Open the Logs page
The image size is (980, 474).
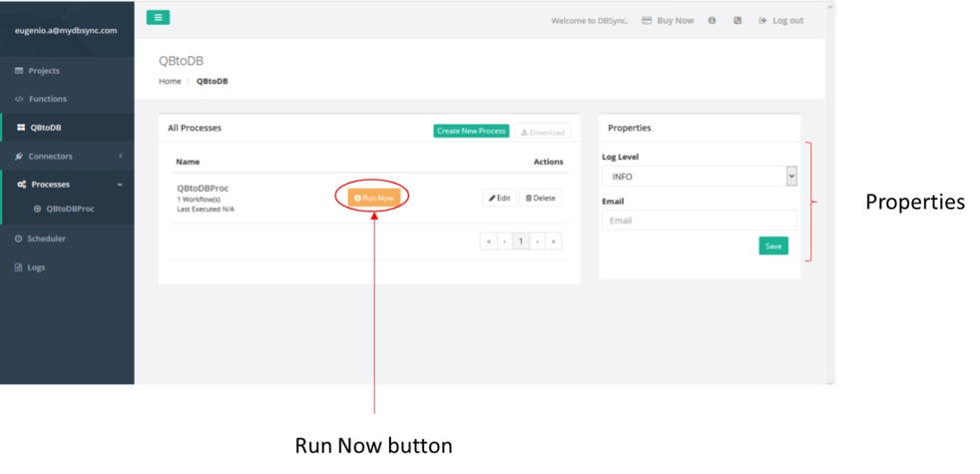pos(36,267)
